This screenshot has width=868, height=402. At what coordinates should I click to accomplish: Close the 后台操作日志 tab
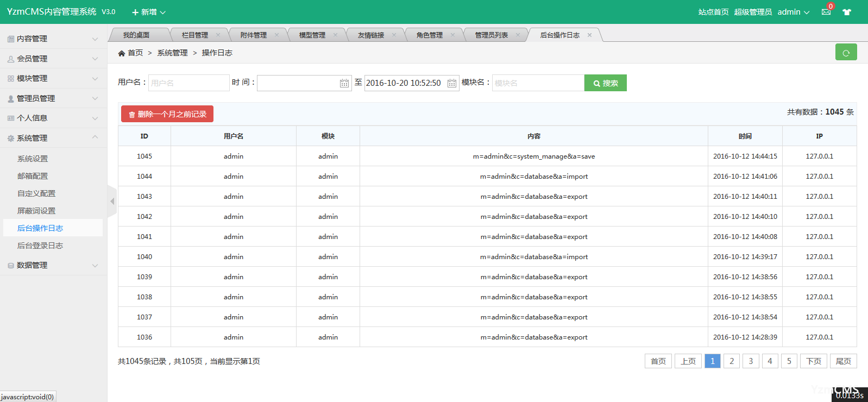pyautogui.click(x=589, y=35)
